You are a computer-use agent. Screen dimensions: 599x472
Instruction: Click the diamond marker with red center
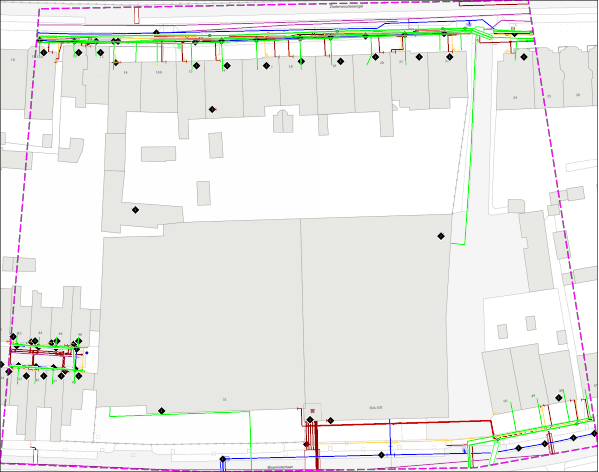212,110
